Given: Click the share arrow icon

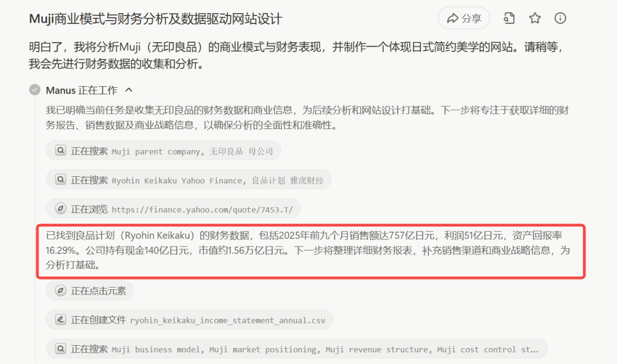Looking at the screenshot, I should [x=453, y=18].
